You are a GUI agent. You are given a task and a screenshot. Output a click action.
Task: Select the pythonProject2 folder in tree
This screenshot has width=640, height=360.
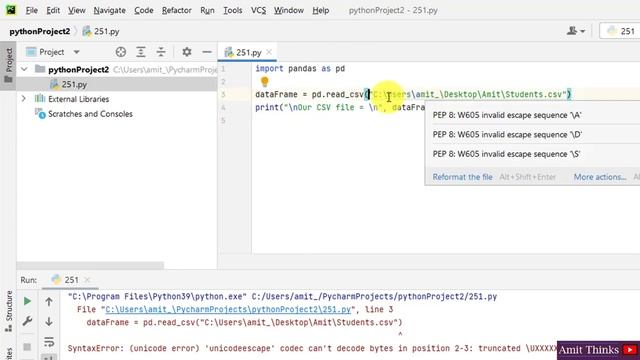(x=78, y=69)
